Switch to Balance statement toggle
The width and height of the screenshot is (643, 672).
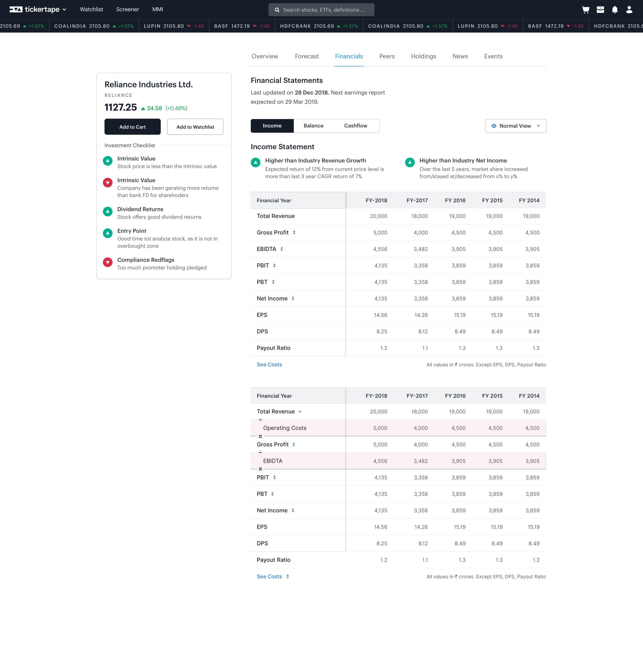click(313, 126)
